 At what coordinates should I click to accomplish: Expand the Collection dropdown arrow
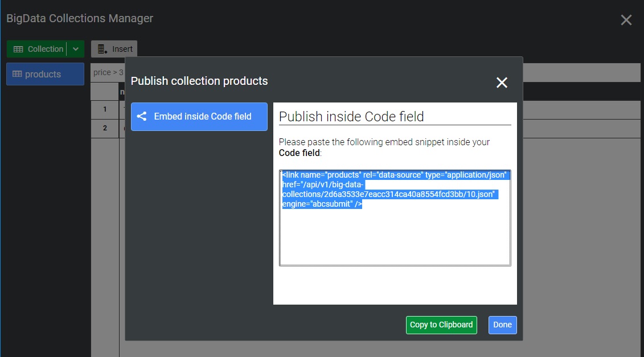[76, 50]
